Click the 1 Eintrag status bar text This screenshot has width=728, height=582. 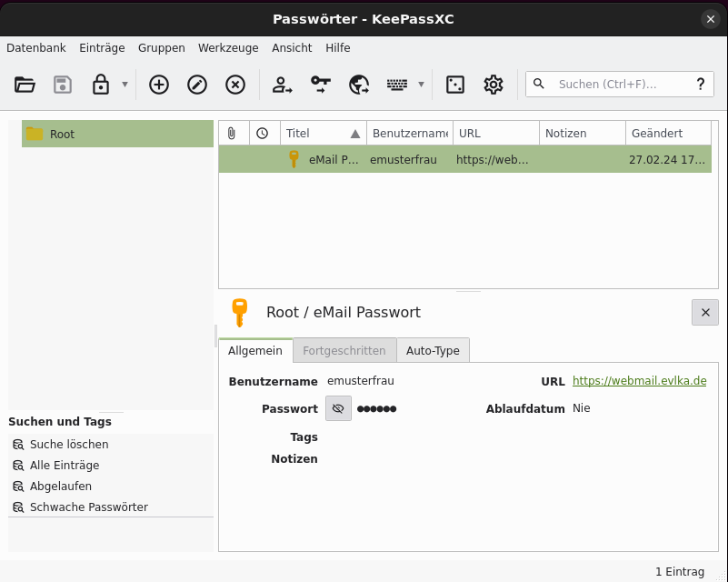[x=680, y=572]
